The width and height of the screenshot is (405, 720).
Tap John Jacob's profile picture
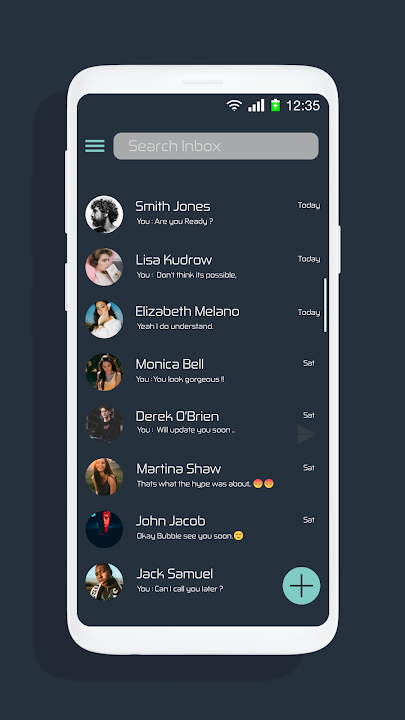104,529
